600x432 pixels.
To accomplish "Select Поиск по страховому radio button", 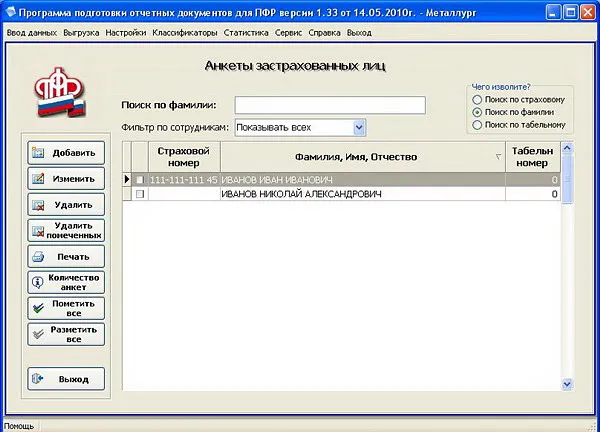I will [477, 100].
